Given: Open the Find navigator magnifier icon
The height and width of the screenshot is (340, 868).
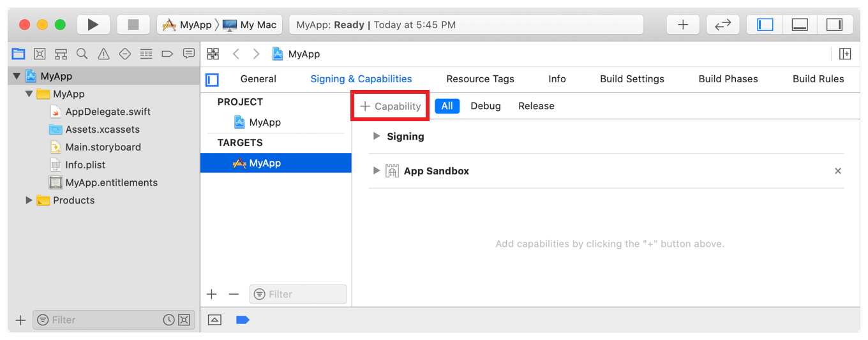Looking at the screenshot, I should click(x=82, y=54).
